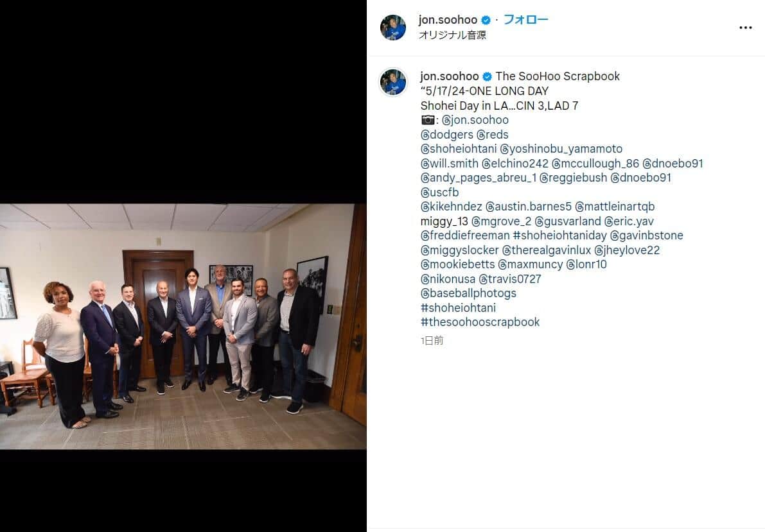Click the avatar beside the caption
The image size is (765, 532).
[x=393, y=82]
